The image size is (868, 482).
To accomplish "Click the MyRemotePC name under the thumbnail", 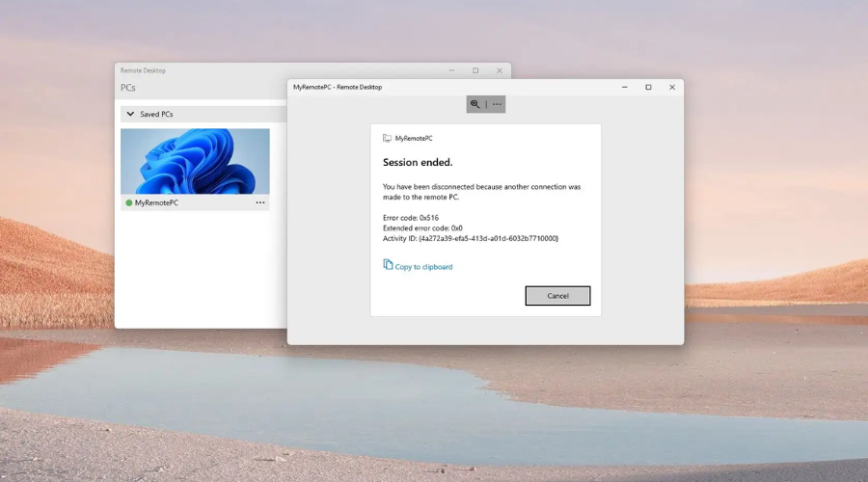I will 156,203.
